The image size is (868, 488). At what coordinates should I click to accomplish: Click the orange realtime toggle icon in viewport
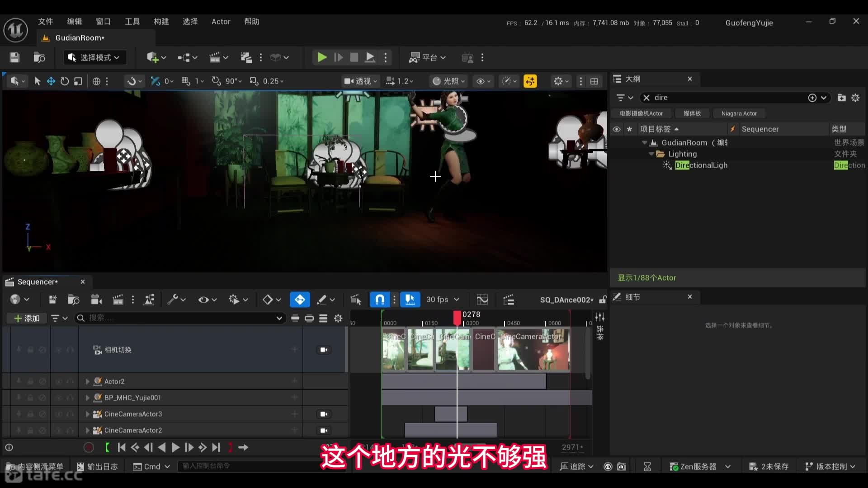click(x=530, y=81)
